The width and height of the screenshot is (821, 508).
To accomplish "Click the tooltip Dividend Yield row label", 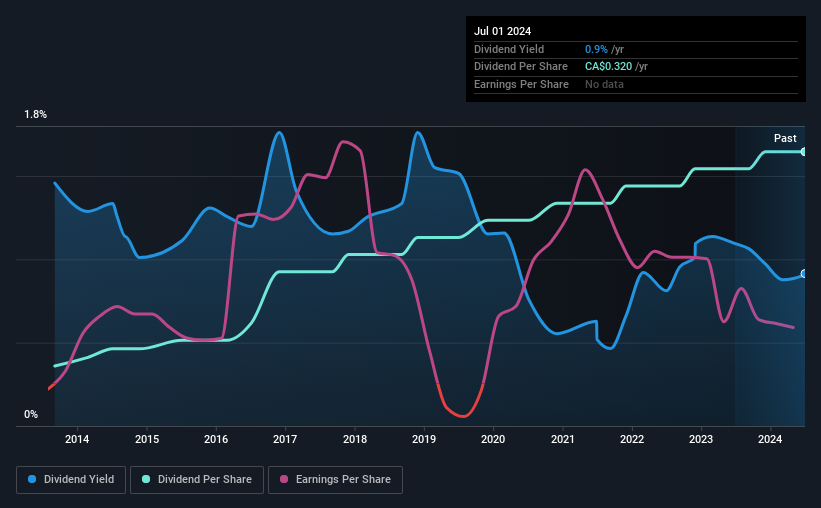I will [509, 49].
